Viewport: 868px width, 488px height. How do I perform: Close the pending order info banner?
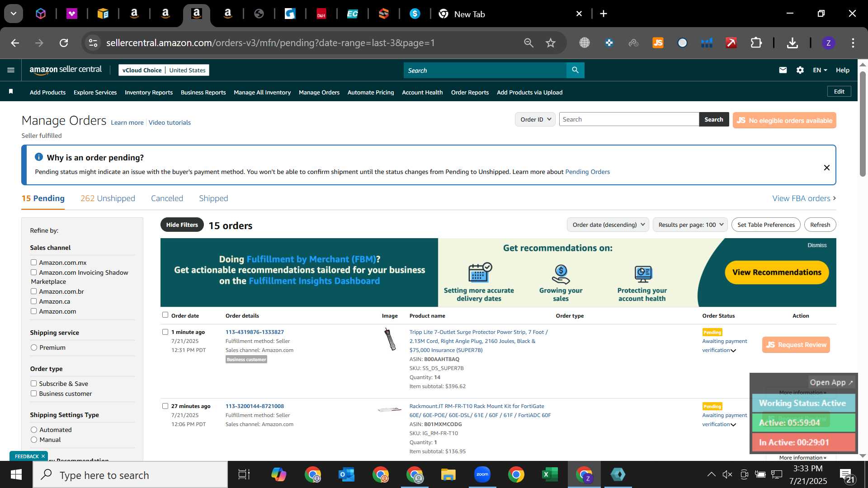pyautogui.click(x=826, y=168)
